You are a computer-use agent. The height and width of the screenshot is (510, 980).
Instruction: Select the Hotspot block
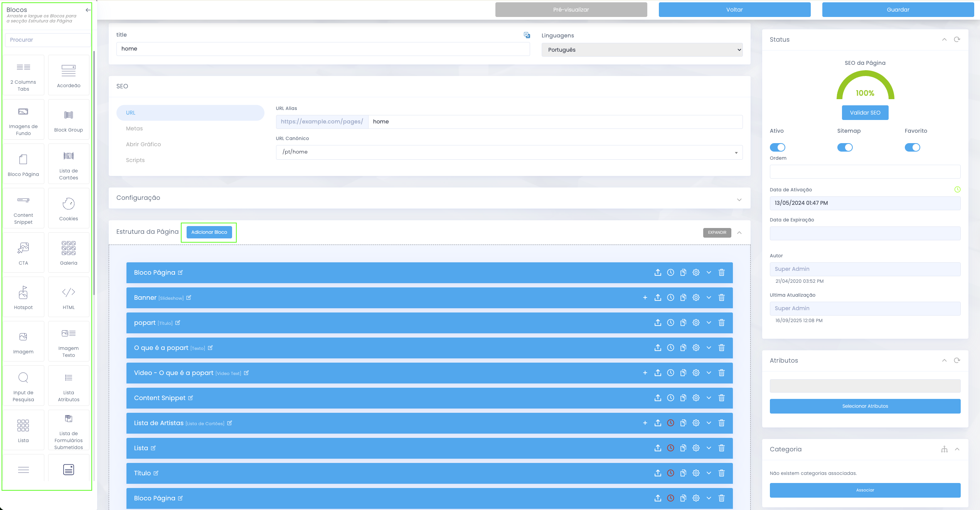[x=24, y=297]
